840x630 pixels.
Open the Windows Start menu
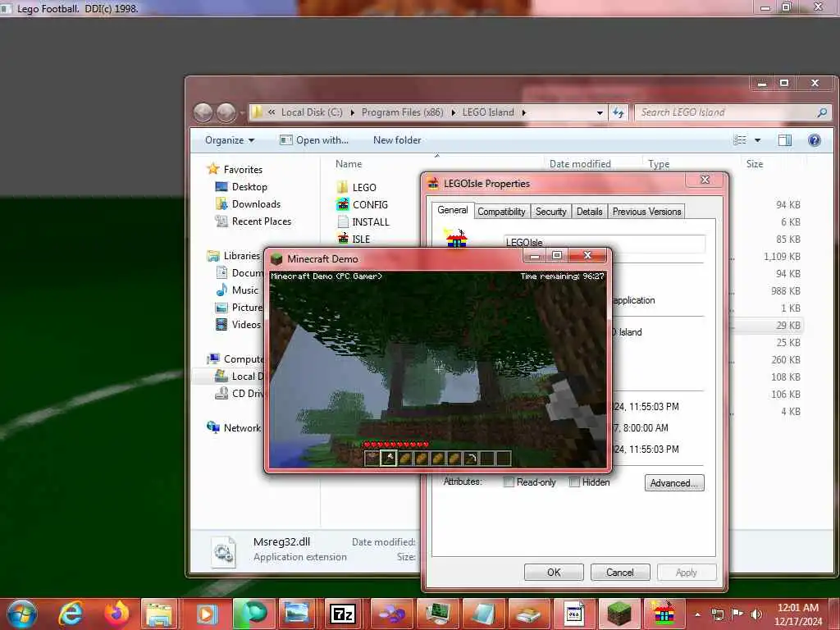[x=21, y=614]
